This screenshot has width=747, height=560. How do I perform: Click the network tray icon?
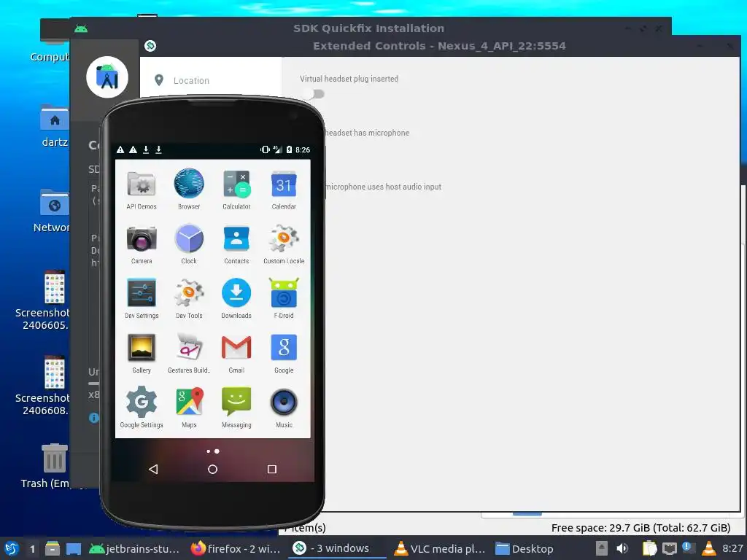tap(670, 548)
